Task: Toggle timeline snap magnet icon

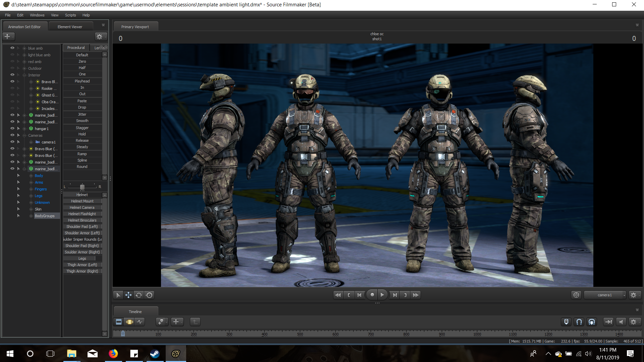Action: pyautogui.click(x=579, y=322)
